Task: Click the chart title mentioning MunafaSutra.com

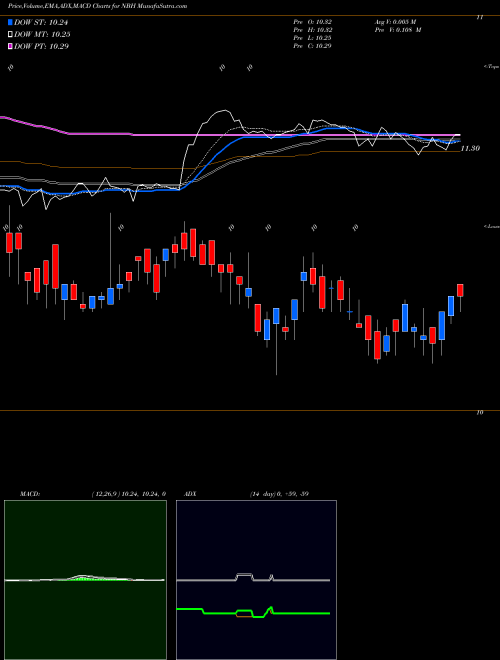Action: [x=98, y=6]
